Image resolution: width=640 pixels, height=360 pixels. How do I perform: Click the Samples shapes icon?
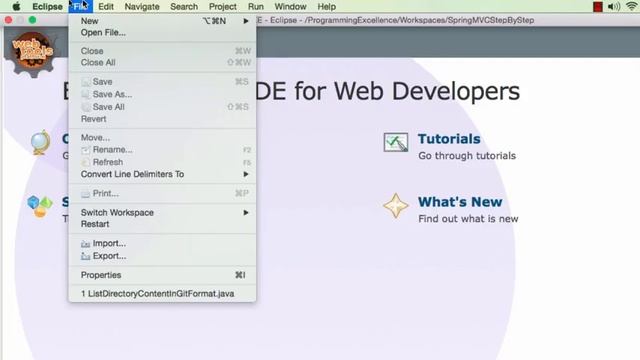pos(40,206)
